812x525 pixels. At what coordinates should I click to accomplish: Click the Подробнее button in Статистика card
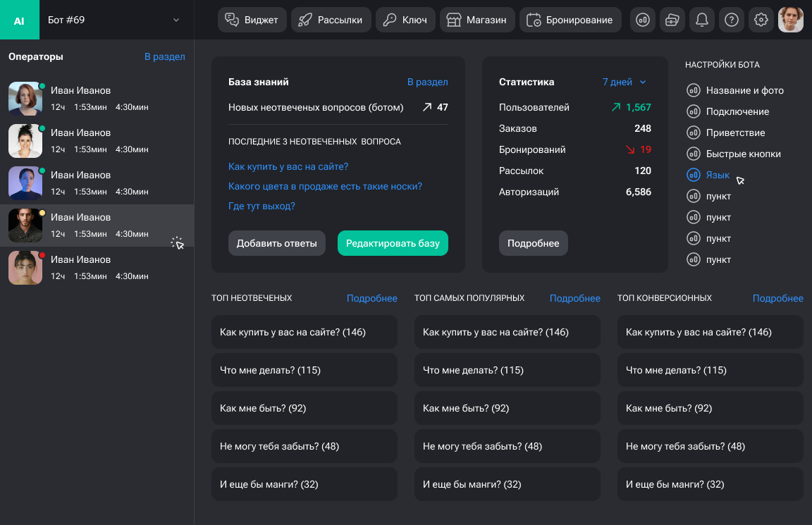(x=534, y=243)
